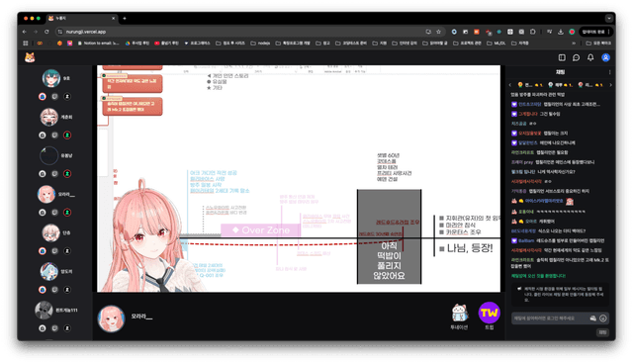Viewport: 633px width, 364px height.
Task: Click the 오라라__ avatar below the video
Action: (111, 318)
